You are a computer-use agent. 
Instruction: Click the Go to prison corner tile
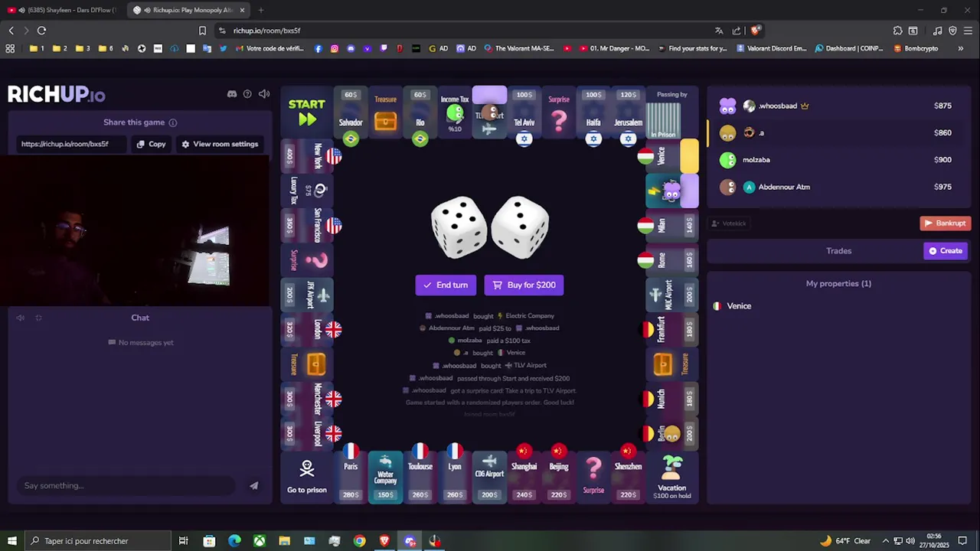coord(306,477)
